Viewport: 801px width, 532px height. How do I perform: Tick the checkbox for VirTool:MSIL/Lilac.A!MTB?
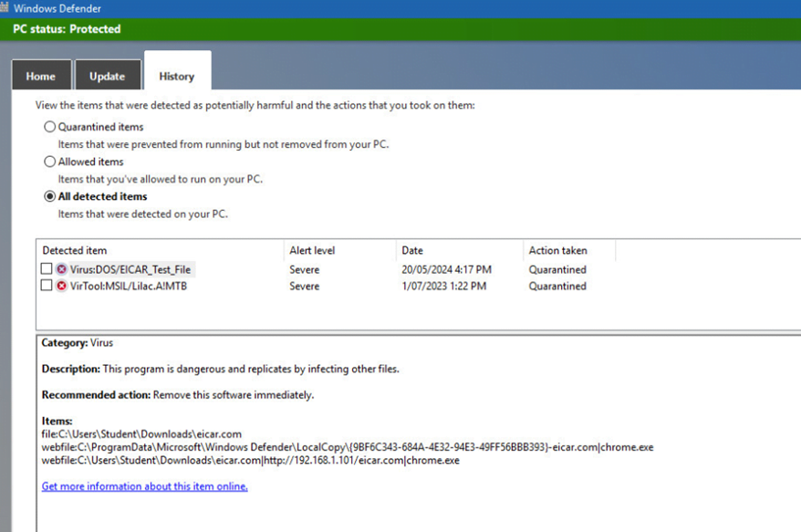47,286
